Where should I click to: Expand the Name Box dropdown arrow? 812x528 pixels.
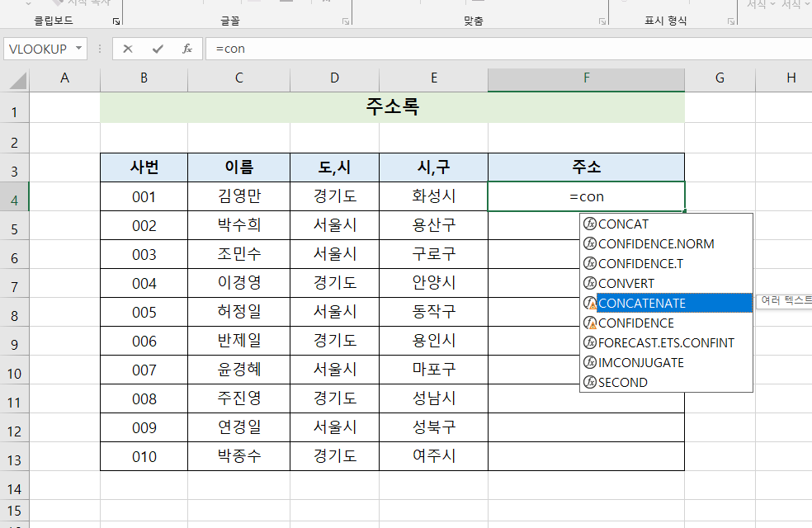click(78, 48)
